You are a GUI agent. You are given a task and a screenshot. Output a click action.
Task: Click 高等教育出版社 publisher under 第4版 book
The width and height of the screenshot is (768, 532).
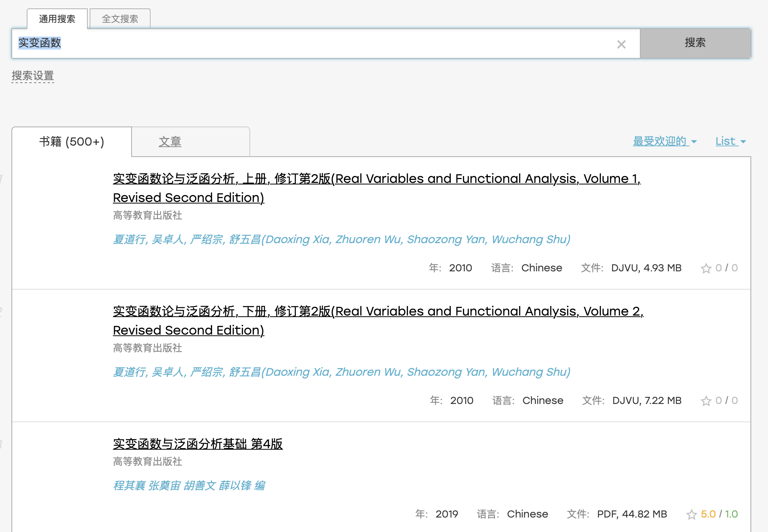[148, 461]
